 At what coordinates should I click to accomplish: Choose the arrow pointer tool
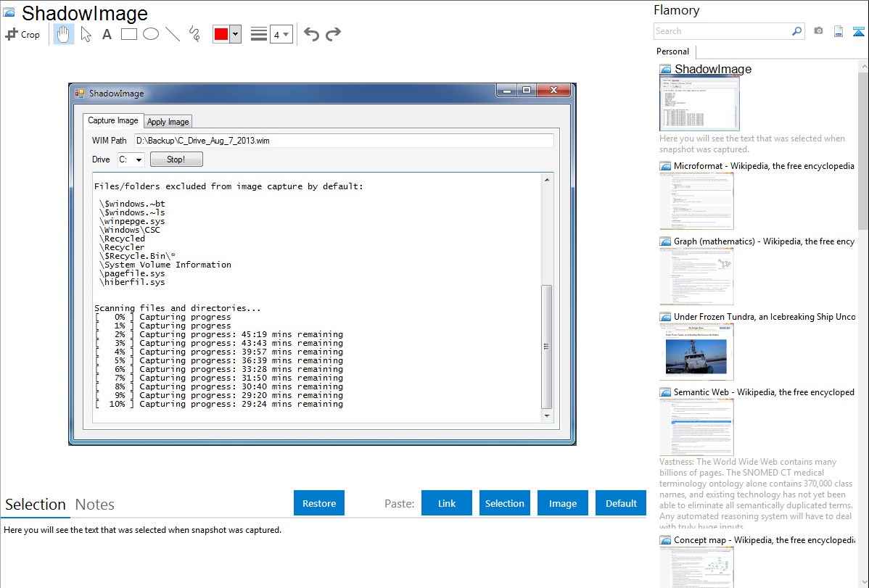coord(86,34)
